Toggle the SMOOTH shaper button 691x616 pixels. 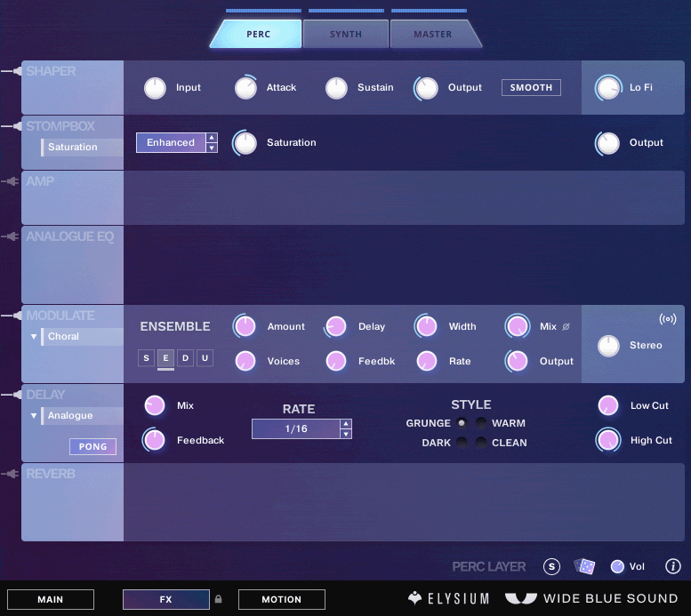[531, 87]
